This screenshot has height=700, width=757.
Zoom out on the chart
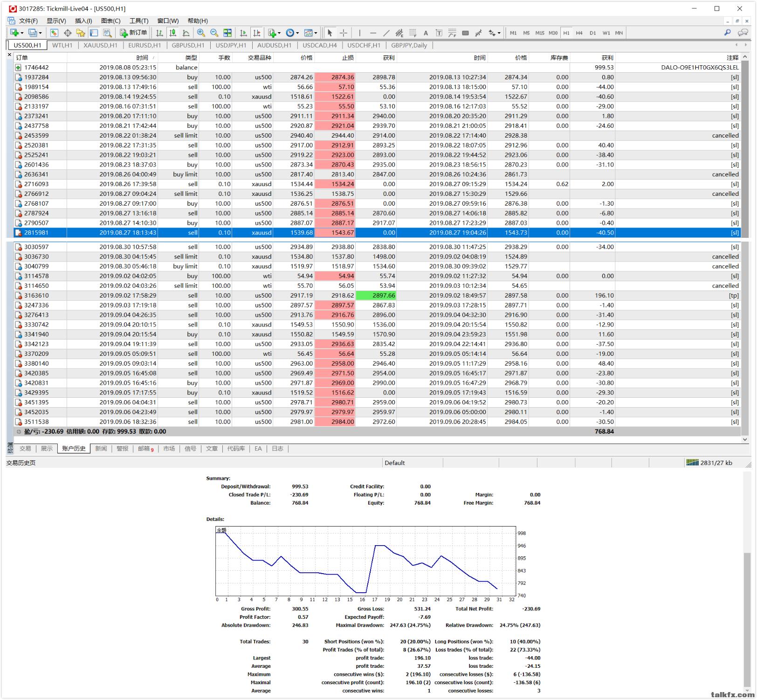pyautogui.click(x=214, y=33)
